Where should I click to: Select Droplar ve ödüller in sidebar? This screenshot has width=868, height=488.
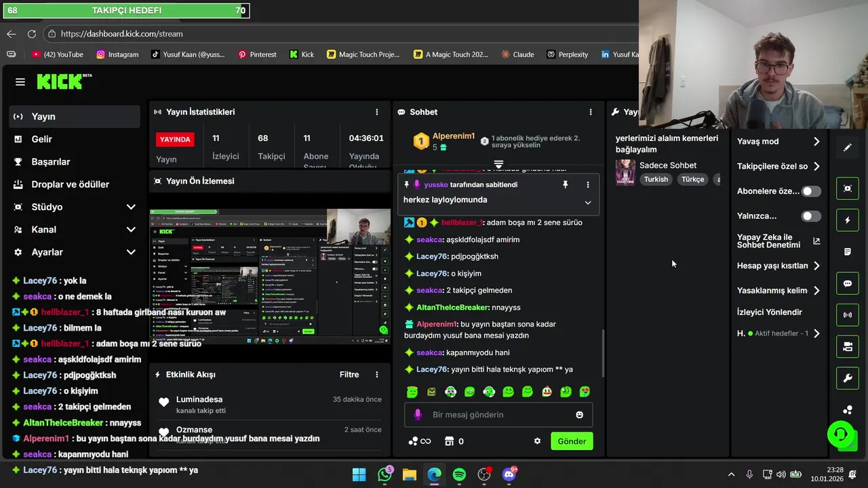75,184
